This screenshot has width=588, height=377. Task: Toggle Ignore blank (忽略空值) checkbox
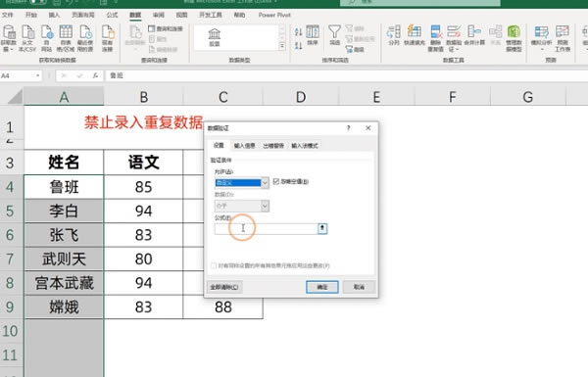pos(276,182)
